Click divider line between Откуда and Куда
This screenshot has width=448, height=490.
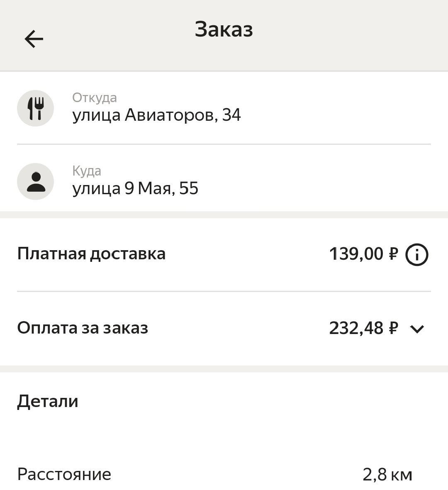pyautogui.click(x=224, y=144)
